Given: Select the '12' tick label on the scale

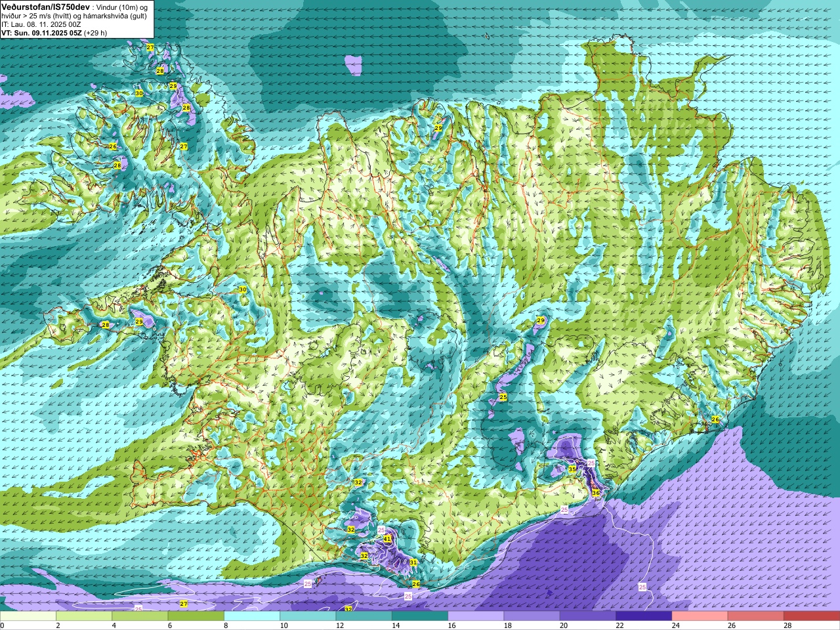Looking at the screenshot, I should click(x=339, y=625).
